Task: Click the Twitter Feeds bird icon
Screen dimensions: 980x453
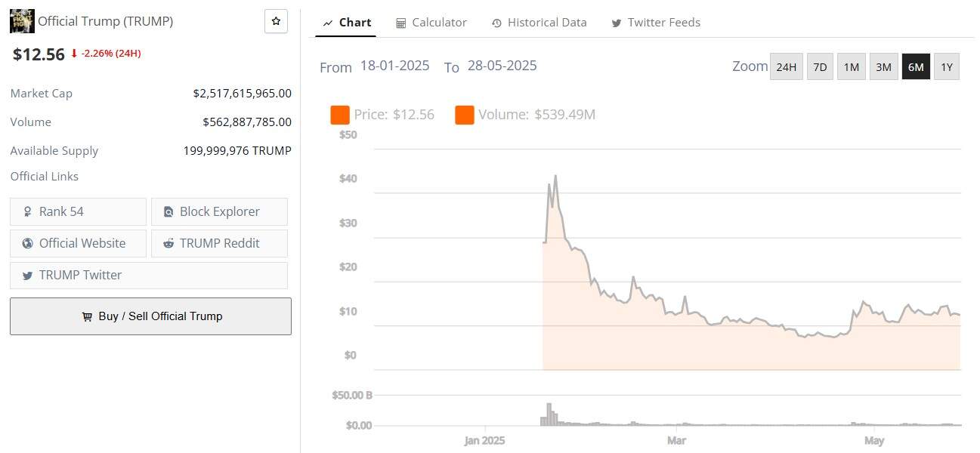Action: (x=617, y=23)
